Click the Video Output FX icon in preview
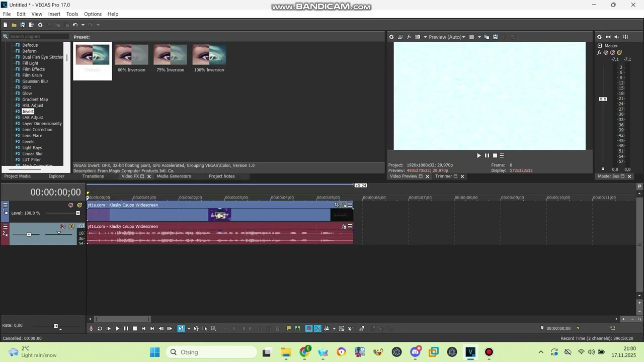644x362 pixels. [409, 37]
